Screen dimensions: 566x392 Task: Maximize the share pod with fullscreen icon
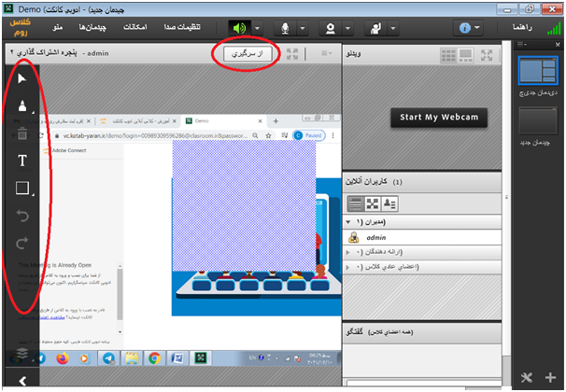coord(292,54)
